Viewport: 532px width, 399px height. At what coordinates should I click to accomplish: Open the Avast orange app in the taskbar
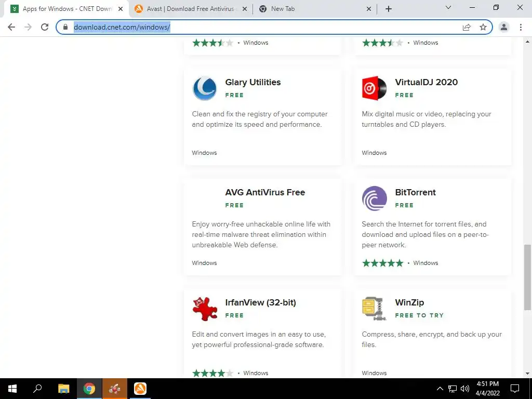(x=140, y=389)
